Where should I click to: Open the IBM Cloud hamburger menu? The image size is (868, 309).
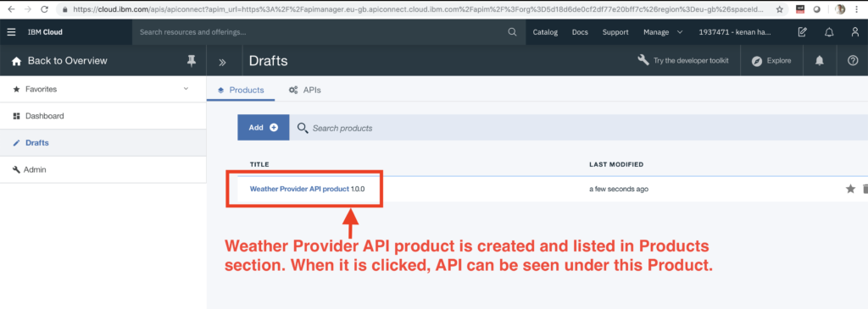(11, 32)
